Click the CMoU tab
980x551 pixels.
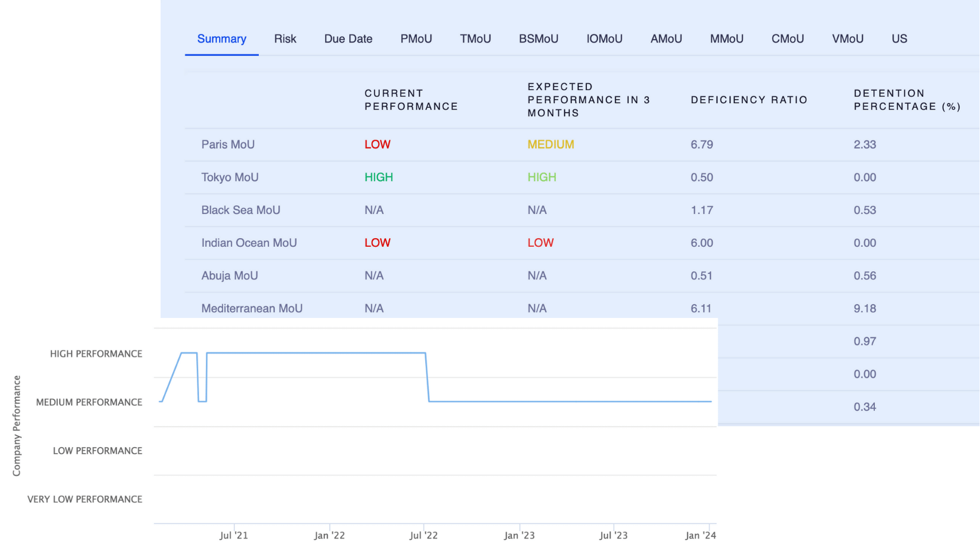pyautogui.click(x=787, y=39)
